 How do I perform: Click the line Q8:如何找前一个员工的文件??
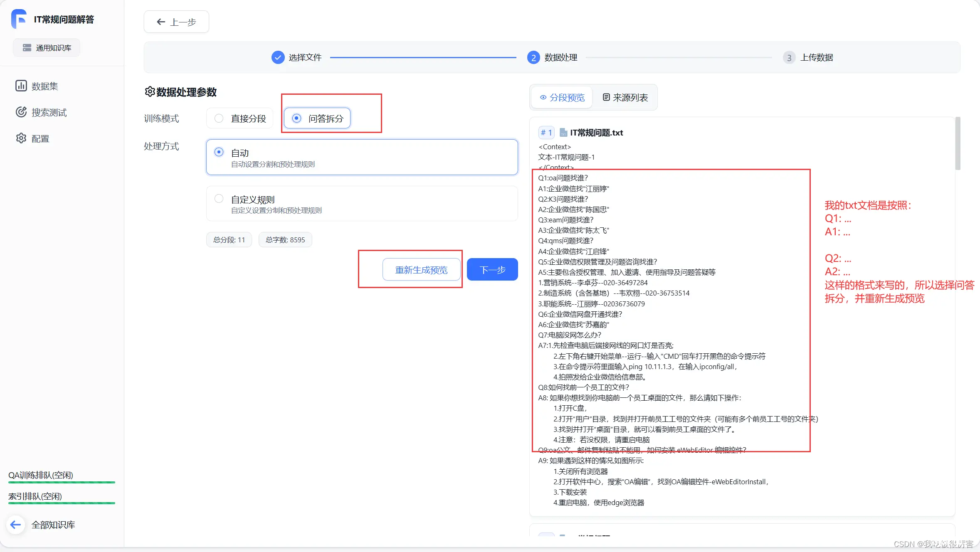coord(583,387)
